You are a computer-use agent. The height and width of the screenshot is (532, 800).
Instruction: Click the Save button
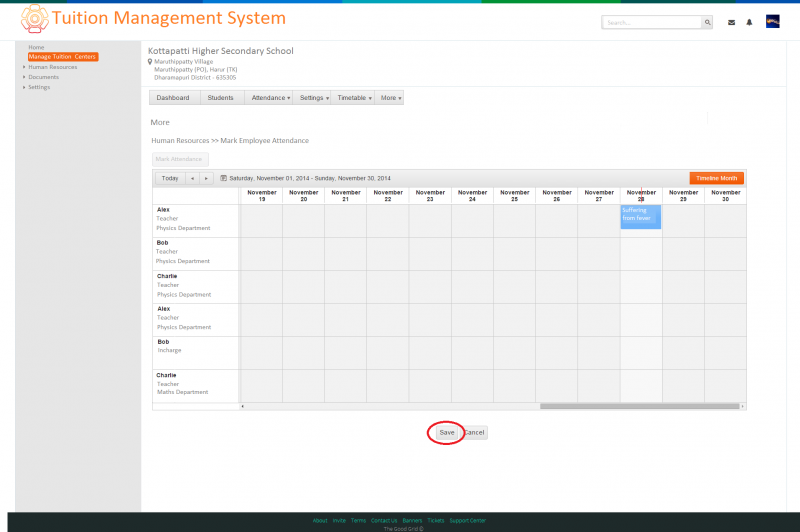point(447,433)
